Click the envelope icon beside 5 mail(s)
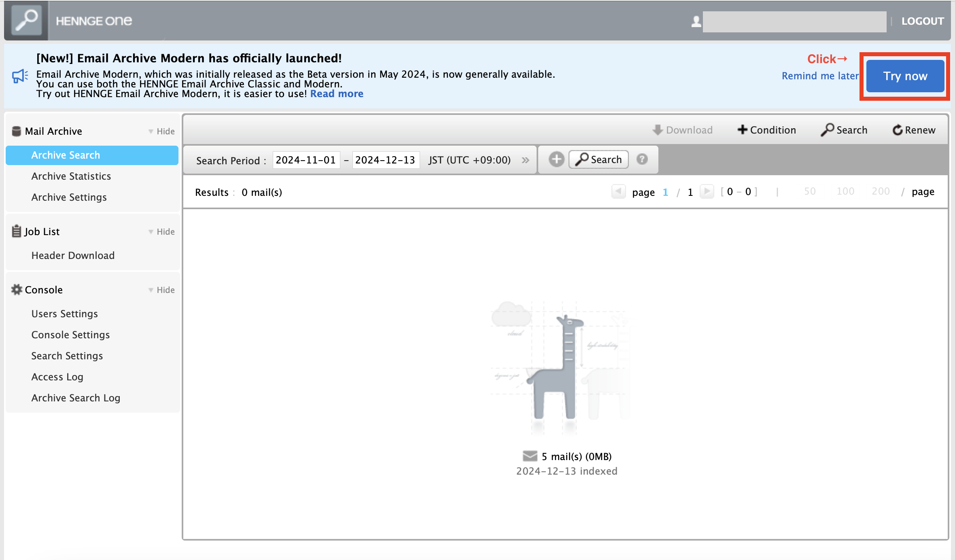The height and width of the screenshot is (560, 955). click(530, 456)
